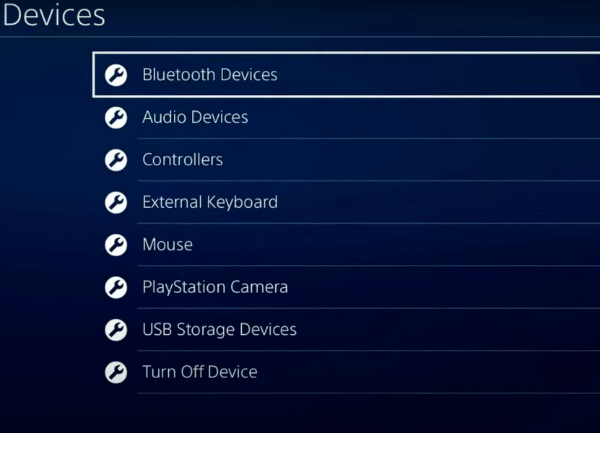Click the wrench icon beside Bluetooth Devices
Image resolution: width=600 pixels, height=450 pixels.
116,75
